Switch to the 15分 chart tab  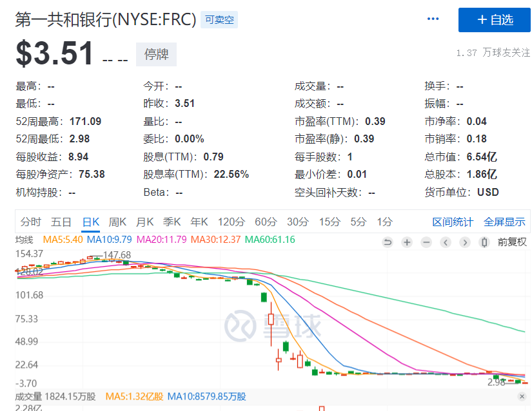point(330,222)
